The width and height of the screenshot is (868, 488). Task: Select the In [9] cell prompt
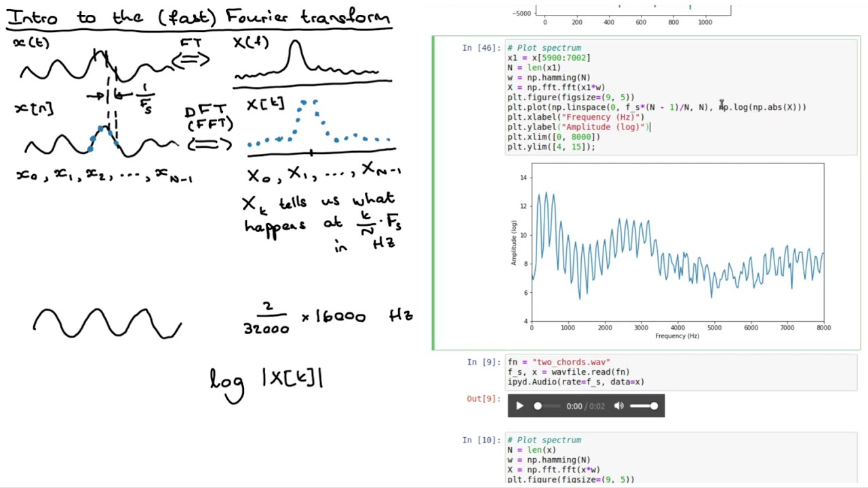pos(484,362)
